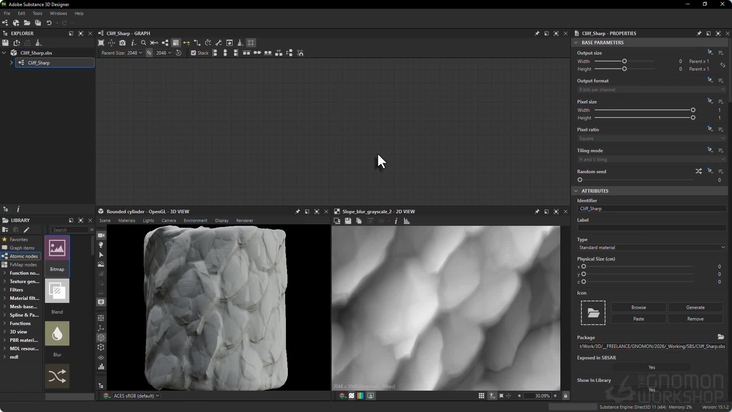The height and width of the screenshot is (412, 732).
Task: Expand the Functions category in Library
Action: [x=5, y=323]
